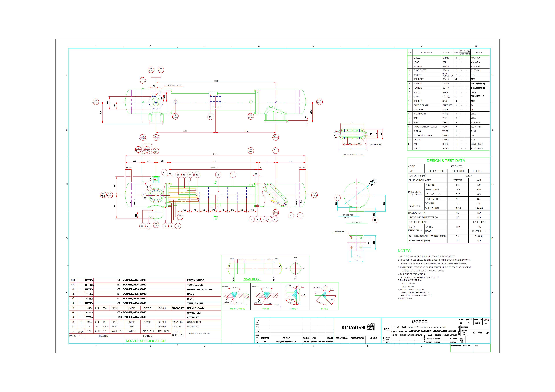Click the 10t CROSS RIB label
The image size is (555, 392).
click(x=346, y=215)
